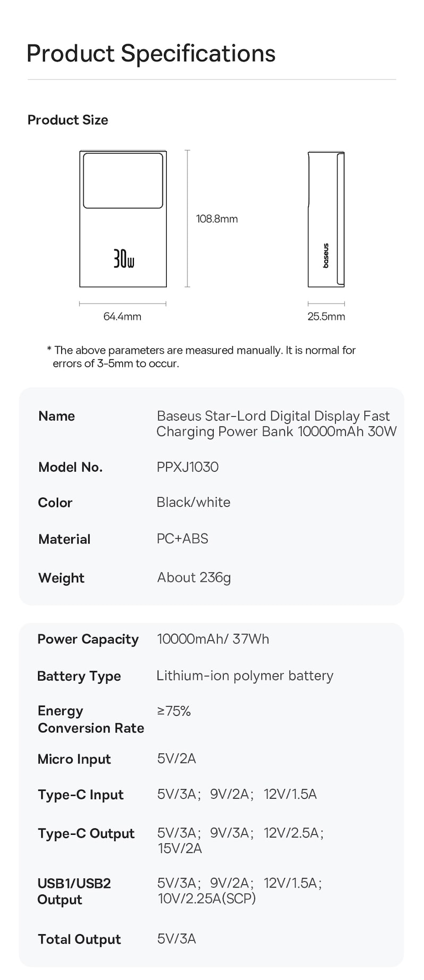Click the measurement error disclaimer note
The height and width of the screenshot is (980, 424).
(201, 357)
